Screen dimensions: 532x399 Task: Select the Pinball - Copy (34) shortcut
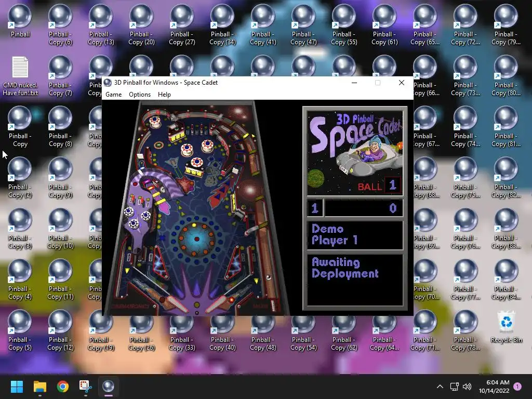tap(222, 25)
